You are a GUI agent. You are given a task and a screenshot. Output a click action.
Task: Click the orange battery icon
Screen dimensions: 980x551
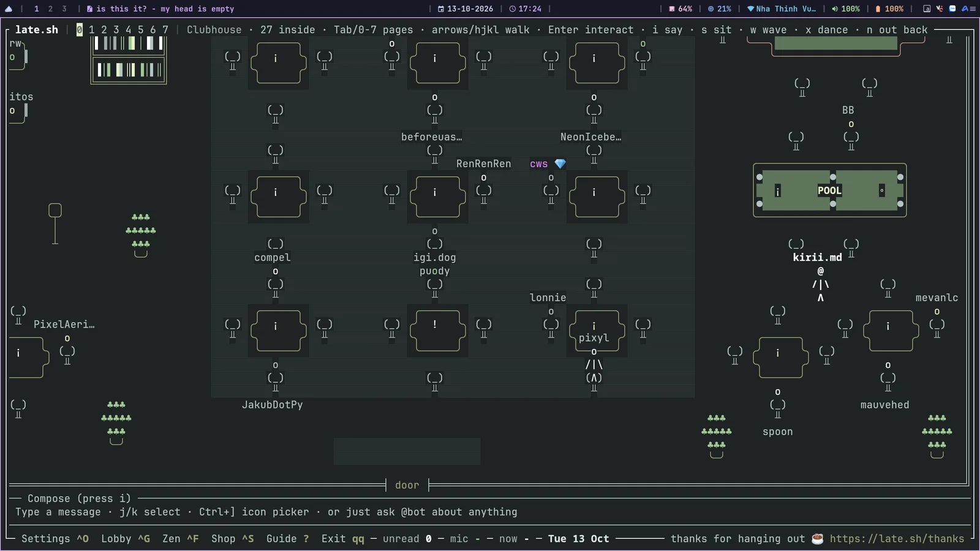click(878, 9)
